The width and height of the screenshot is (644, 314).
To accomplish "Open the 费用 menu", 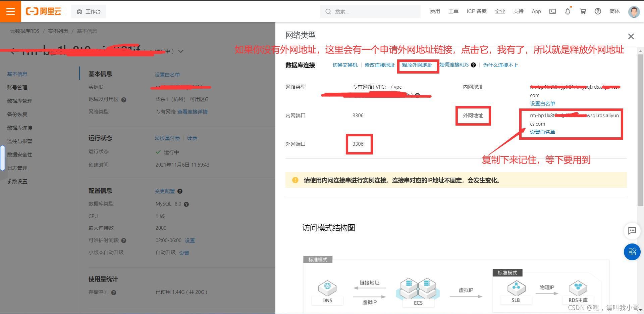I will pyautogui.click(x=435, y=11).
